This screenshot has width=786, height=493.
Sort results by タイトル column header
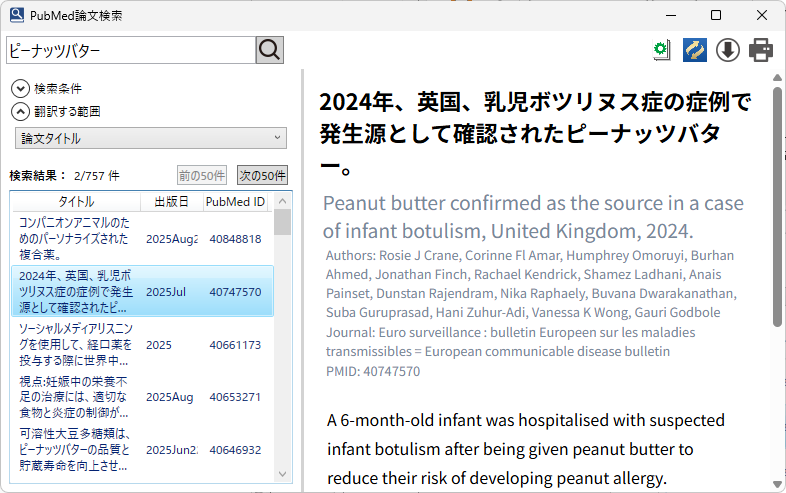(76, 201)
